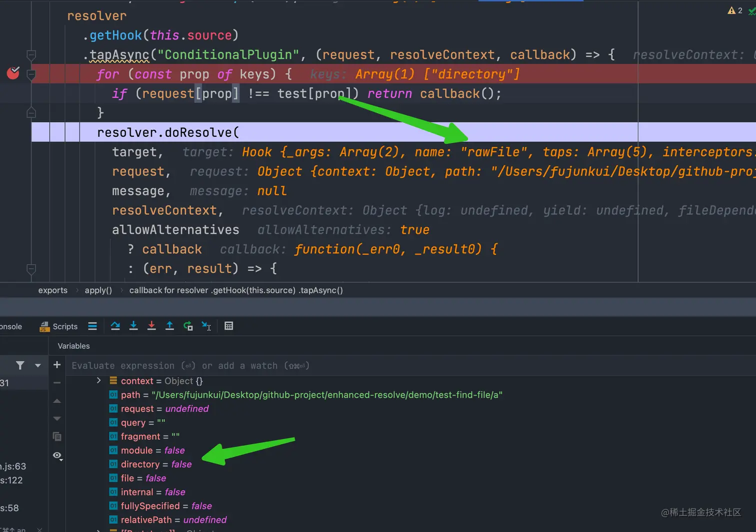
Task: Click the exports breadcrumb item
Action: tap(52, 290)
